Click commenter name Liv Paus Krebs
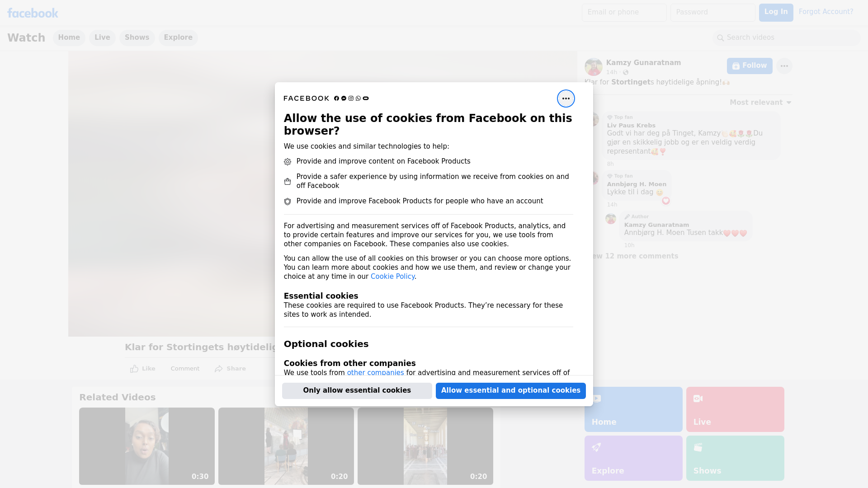 (x=631, y=126)
